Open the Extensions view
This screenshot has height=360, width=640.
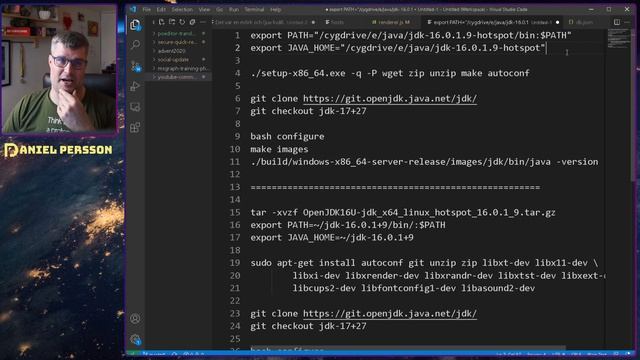(135, 127)
